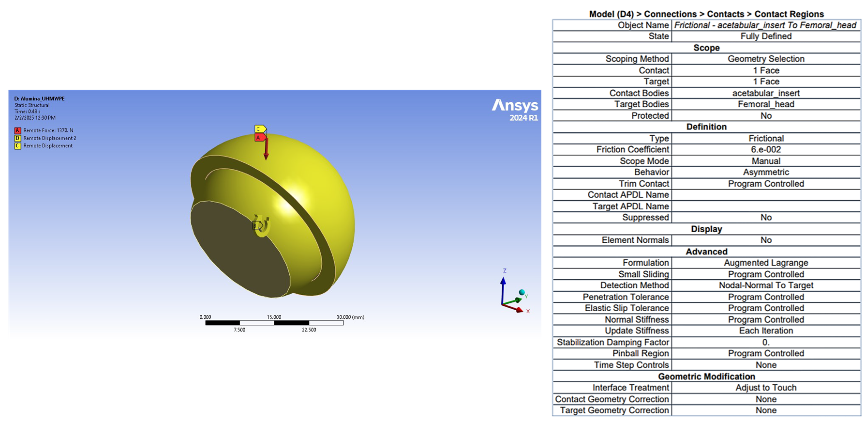Click the Advanced section header
Screen dimensions: 868x425
click(706, 251)
